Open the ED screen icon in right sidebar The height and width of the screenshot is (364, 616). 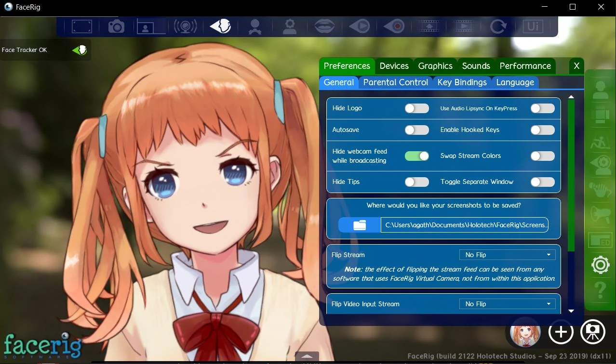(600, 240)
